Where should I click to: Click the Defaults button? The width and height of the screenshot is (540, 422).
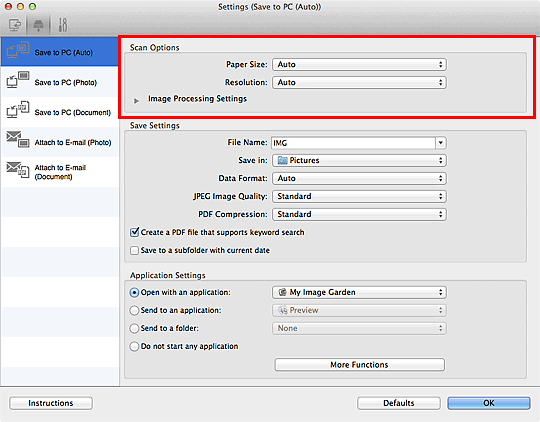point(399,403)
